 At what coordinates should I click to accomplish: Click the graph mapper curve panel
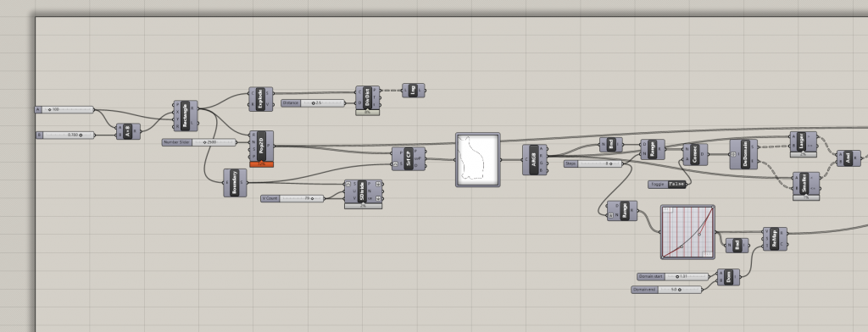687,232
